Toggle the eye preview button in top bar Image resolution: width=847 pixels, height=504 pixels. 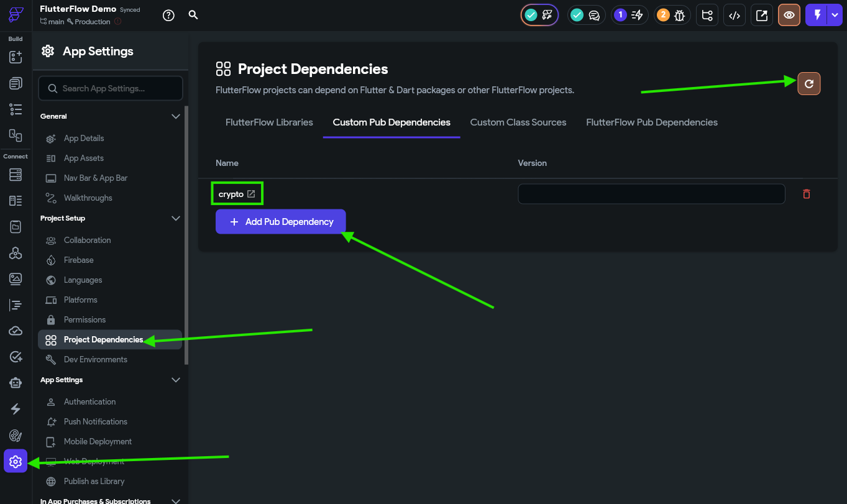(789, 16)
